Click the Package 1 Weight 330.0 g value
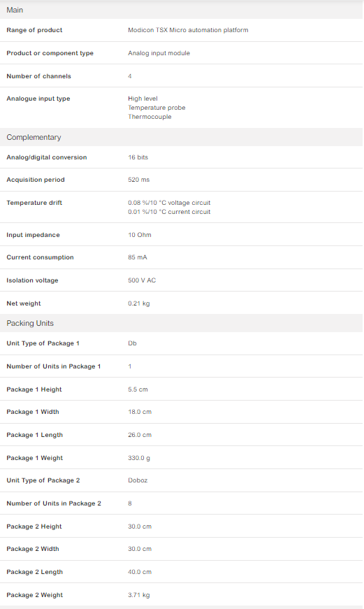 (139, 458)
